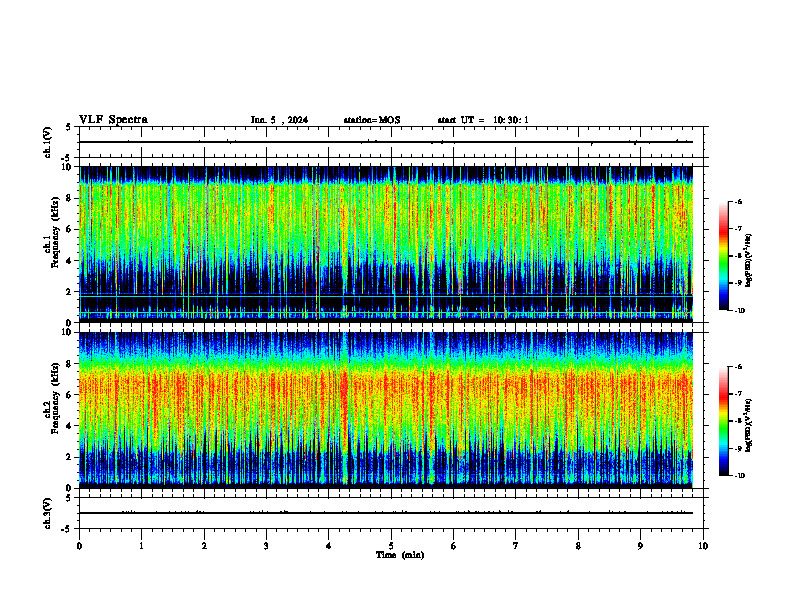Click time axis tick label "1"
This screenshot has width=792, height=612.
point(141,546)
